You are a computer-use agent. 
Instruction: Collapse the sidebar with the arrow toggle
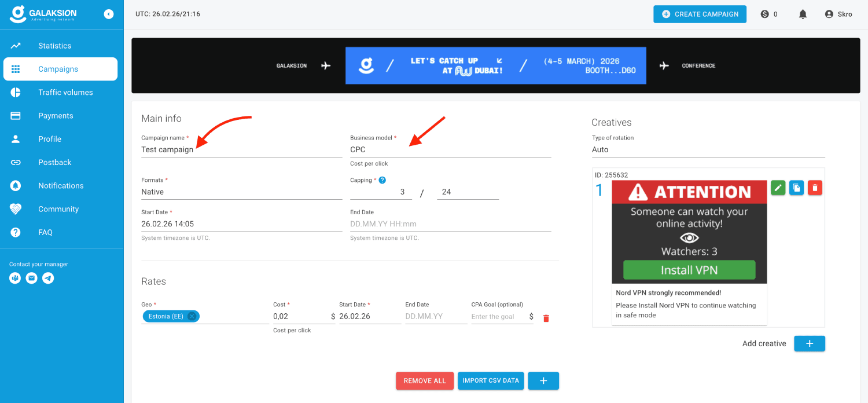coord(109,14)
